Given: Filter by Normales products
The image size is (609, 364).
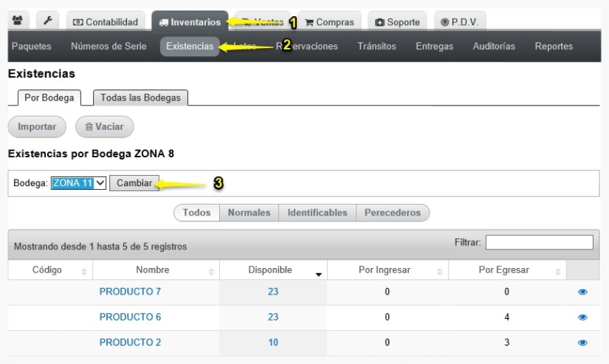Looking at the screenshot, I should [249, 213].
